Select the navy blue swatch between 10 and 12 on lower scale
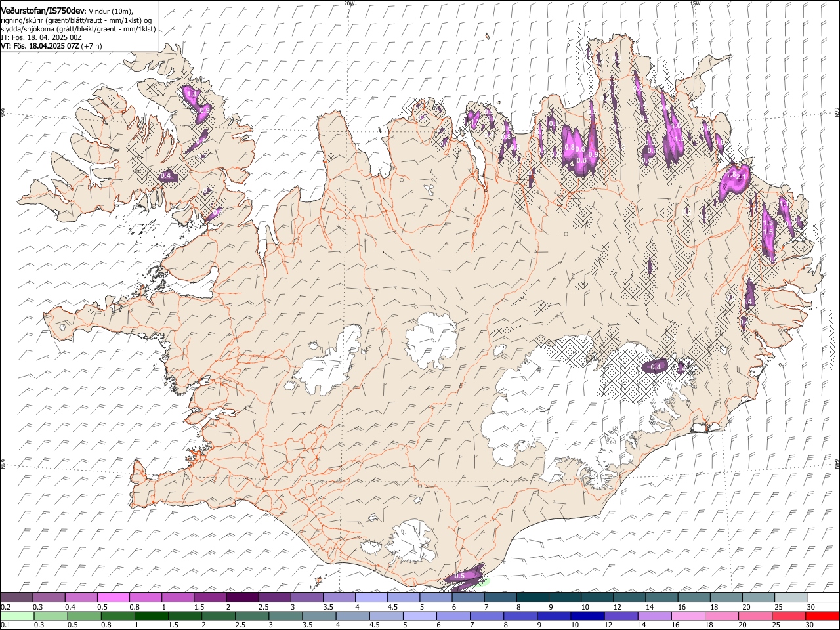Image resolution: width=840 pixels, height=630 pixels. (587, 616)
